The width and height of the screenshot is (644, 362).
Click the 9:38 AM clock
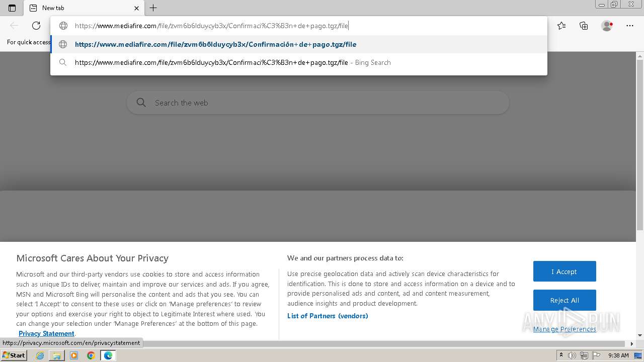pos(618,355)
